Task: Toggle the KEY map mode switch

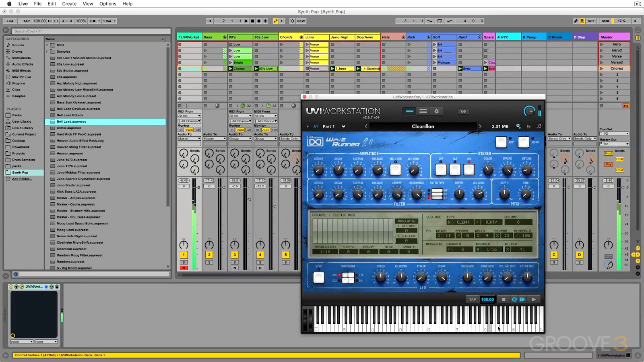Action: (591, 21)
